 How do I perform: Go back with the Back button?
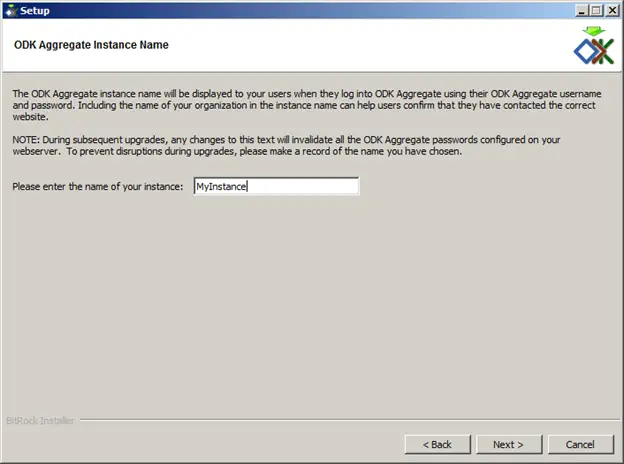tap(437, 444)
